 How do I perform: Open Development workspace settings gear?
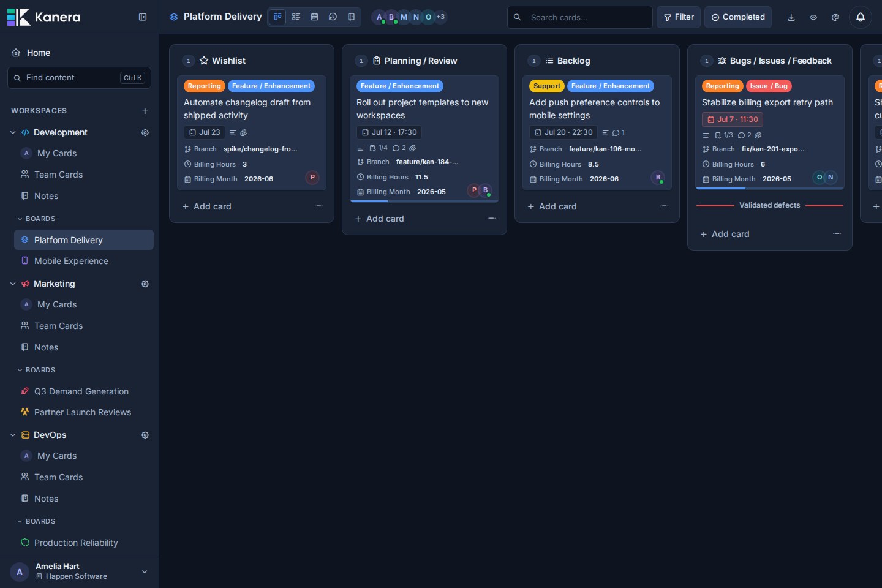click(145, 132)
